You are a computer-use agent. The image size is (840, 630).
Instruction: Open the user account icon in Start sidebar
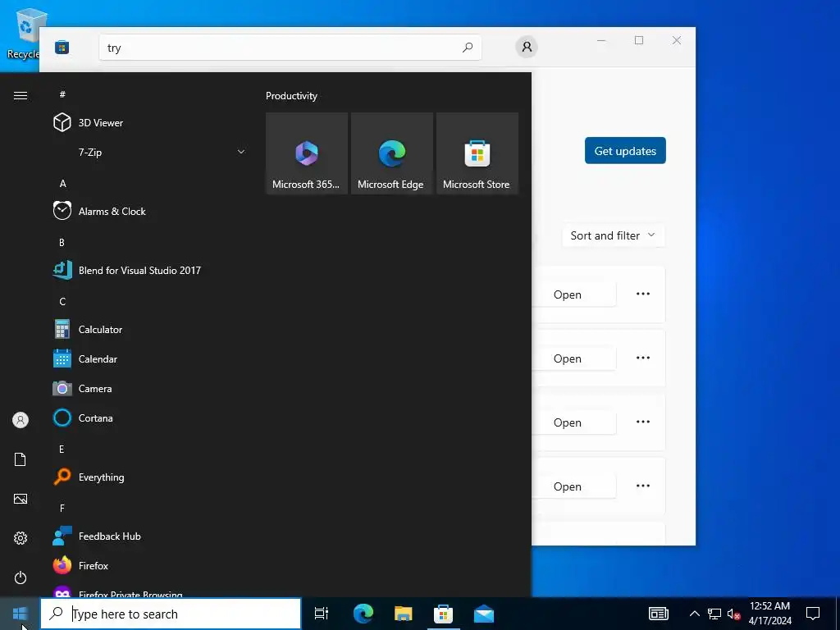21,420
